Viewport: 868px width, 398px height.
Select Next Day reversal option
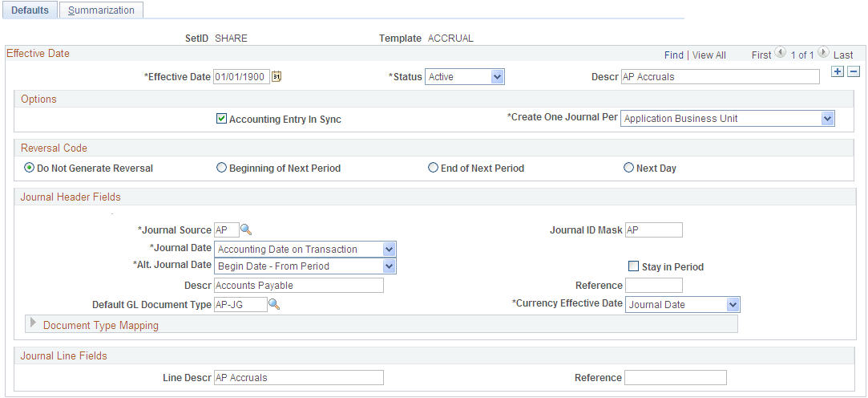628,168
